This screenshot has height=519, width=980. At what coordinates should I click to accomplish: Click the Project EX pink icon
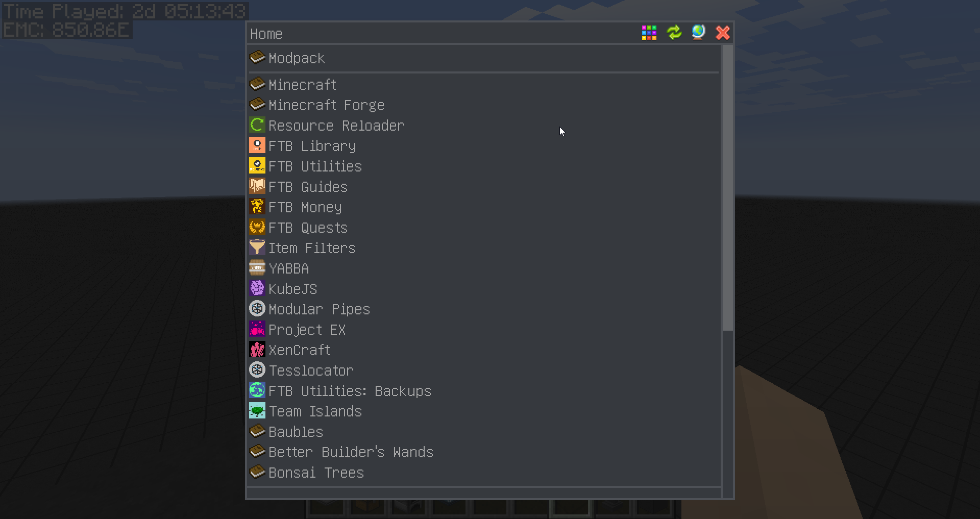pyautogui.click(x=257, y=329)
